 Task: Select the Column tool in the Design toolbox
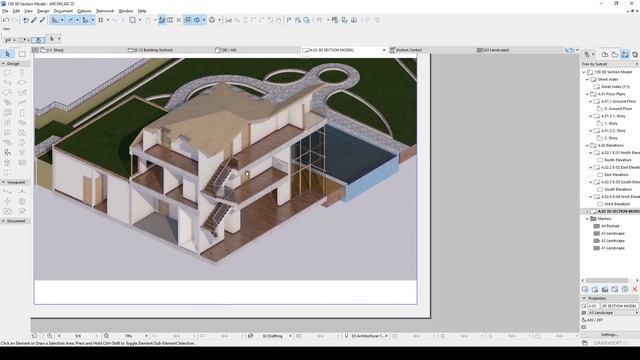tap(22, 73)
